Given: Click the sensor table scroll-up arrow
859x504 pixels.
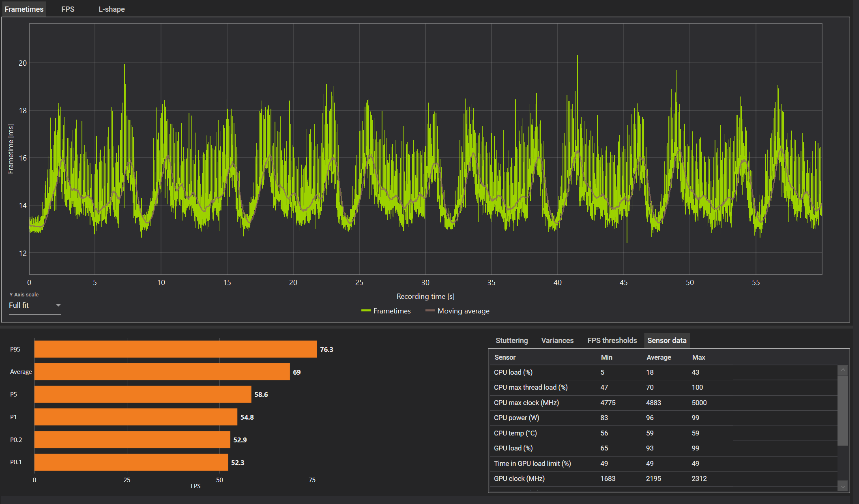Looking at the screenshot, I should click(843, 370).
